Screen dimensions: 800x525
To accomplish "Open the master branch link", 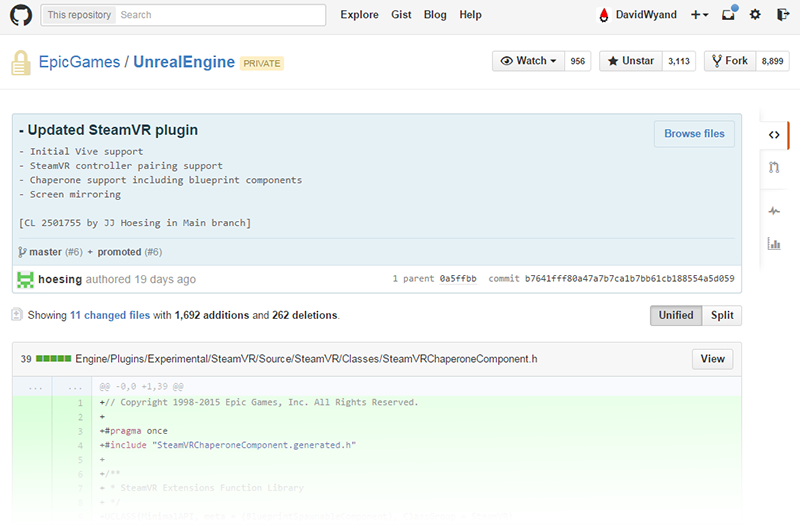I will pos(45,252).
